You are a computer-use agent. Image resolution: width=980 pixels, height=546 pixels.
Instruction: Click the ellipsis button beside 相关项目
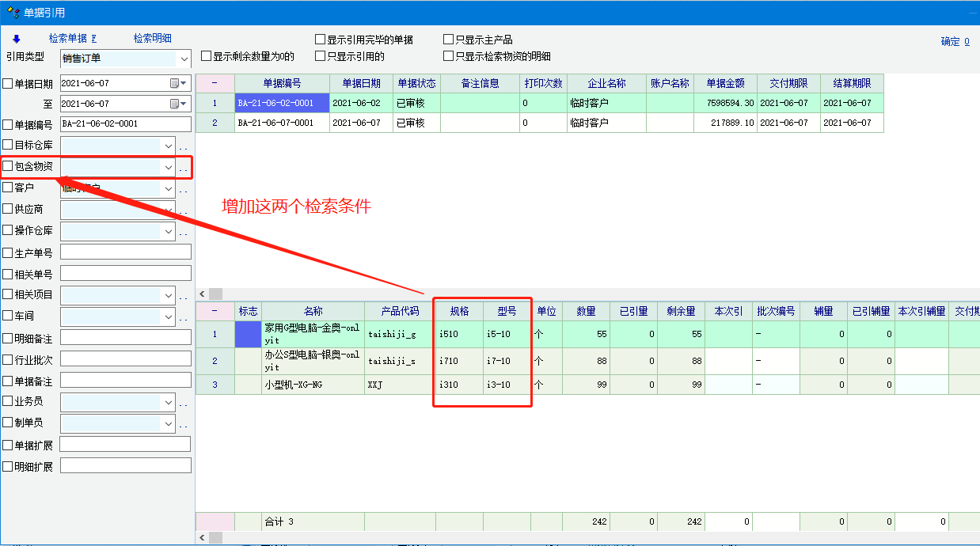(183, 296)
